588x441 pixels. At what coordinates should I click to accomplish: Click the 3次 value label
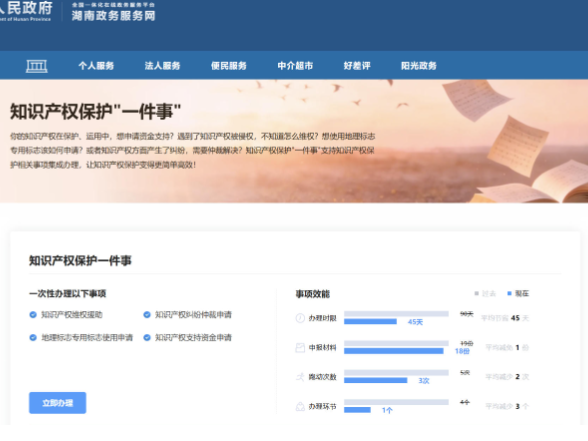click(424, 381)
